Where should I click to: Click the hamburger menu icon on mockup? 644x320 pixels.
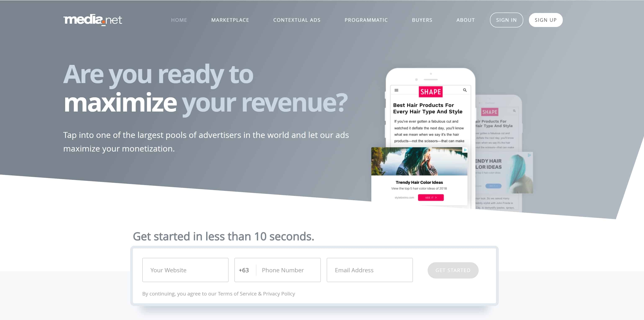click(x=396, y=90)
